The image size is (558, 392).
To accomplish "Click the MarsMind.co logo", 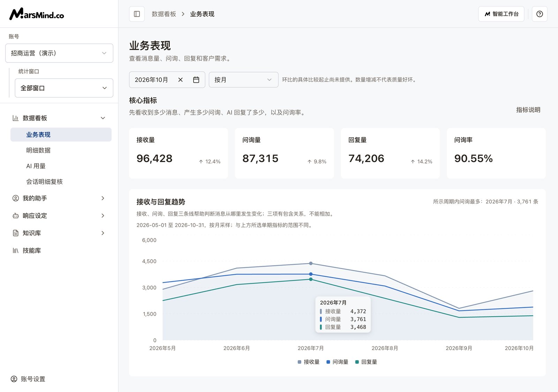I will [x=37, y=14].
